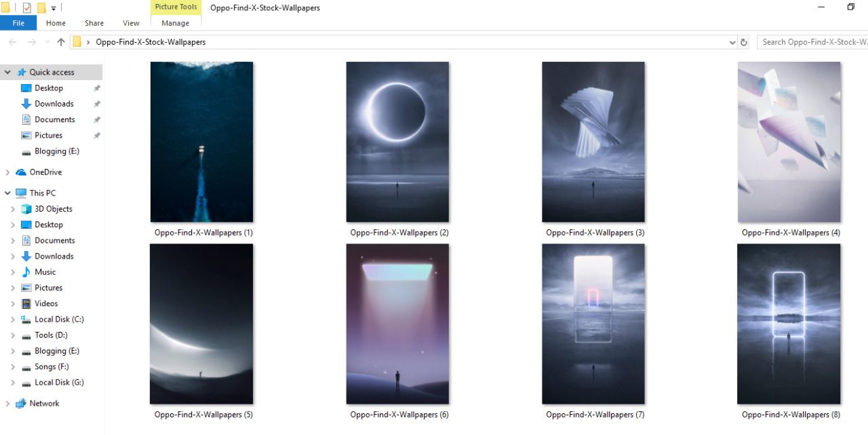868x435 pixels.
Task: Switch to the View ribbon tab
Action: click(130, 22)
